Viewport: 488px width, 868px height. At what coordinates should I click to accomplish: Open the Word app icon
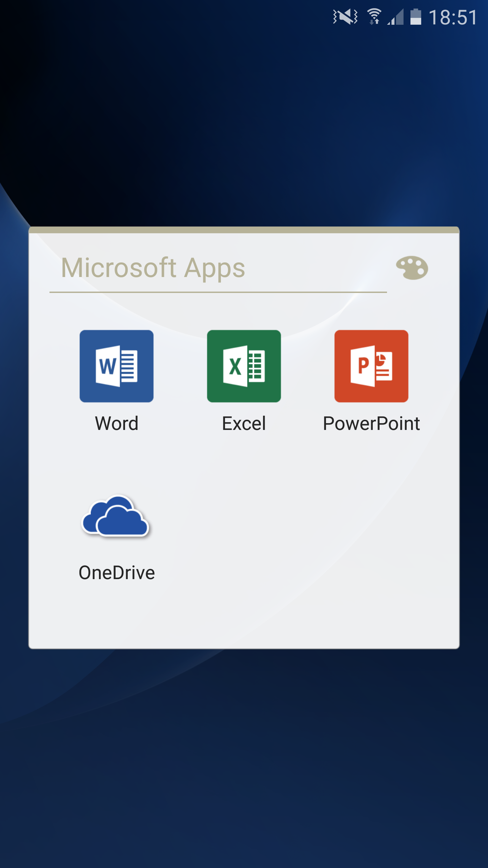pos(116,366)
